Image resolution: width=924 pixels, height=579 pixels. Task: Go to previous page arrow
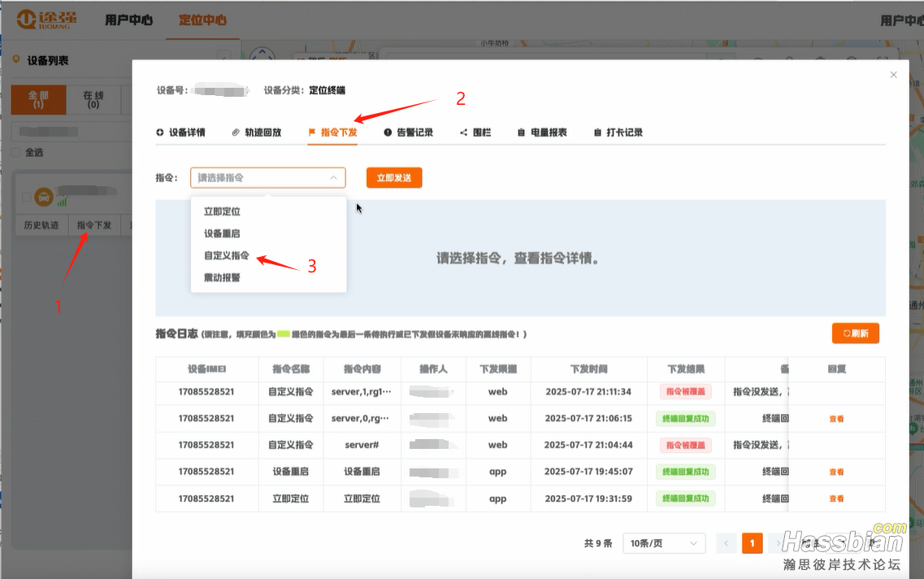pos(726,543)
